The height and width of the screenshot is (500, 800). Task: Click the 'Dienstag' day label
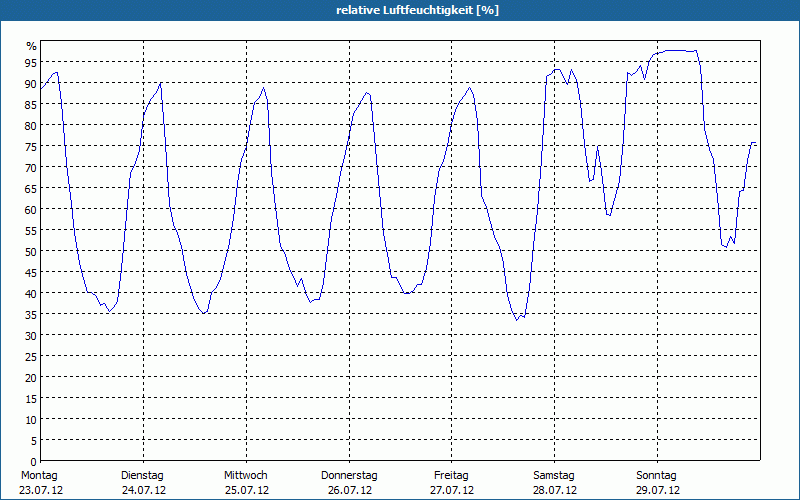[142, 475]
